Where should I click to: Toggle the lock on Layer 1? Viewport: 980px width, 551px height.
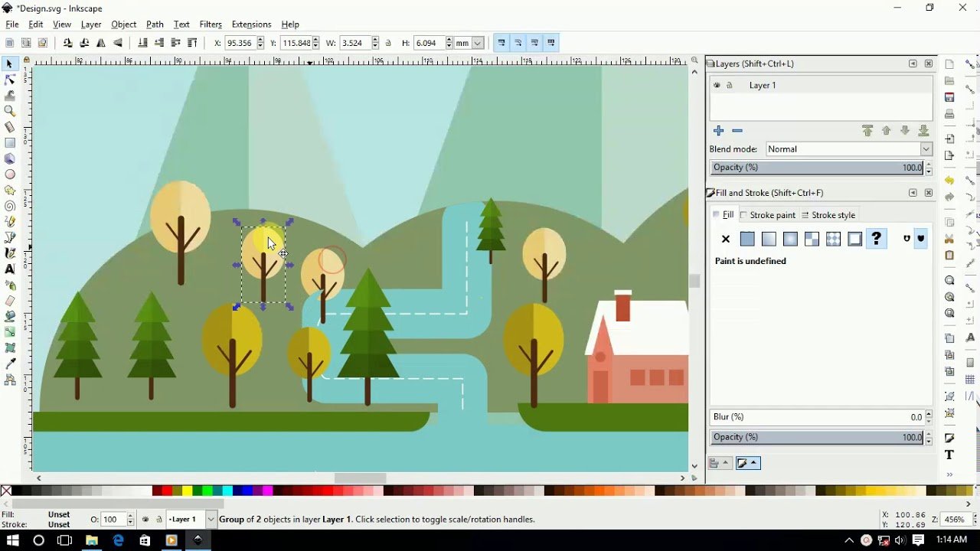[x=730, y=86]
